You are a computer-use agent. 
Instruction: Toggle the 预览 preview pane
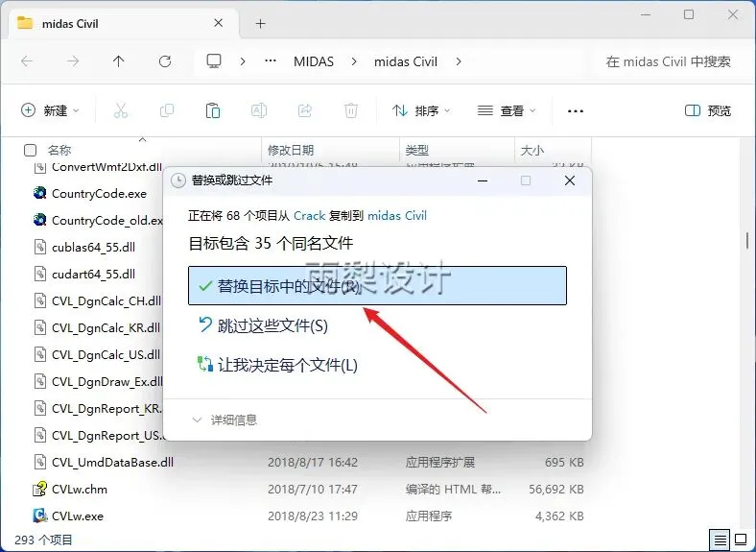coord(707,110)
